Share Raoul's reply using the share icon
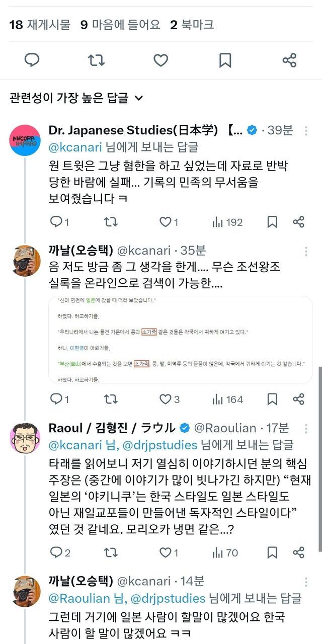 pos(298,552)
